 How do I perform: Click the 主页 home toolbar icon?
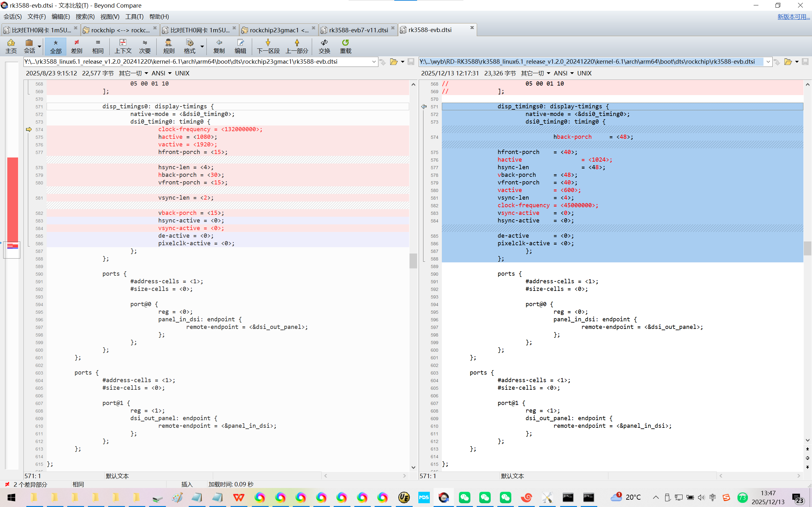[11, 46]
